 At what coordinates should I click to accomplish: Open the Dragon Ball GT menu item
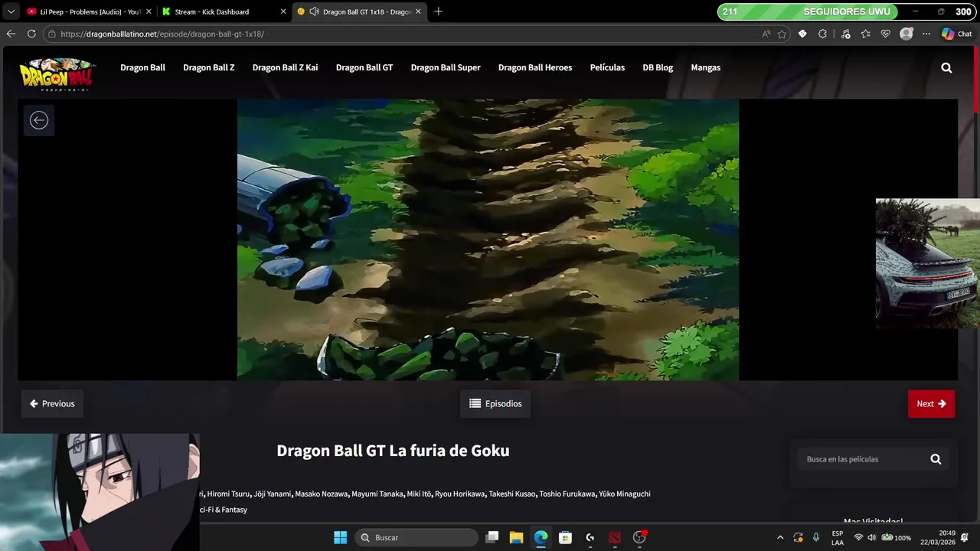pyautogui.click(x=364, y=67)
